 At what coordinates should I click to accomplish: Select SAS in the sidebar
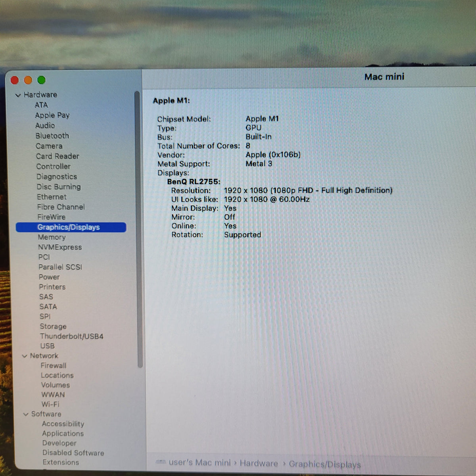coord(46,297)
